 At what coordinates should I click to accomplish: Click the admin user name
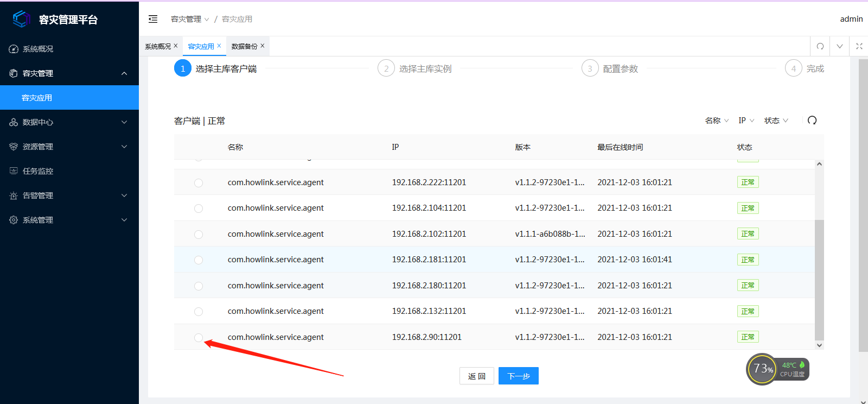[x=851, y=19]
